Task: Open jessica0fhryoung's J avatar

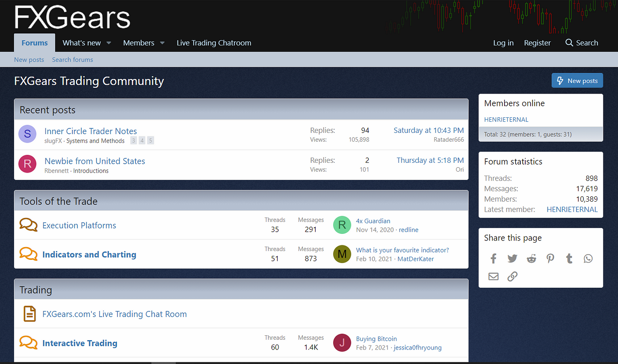Action: point(342,343)
